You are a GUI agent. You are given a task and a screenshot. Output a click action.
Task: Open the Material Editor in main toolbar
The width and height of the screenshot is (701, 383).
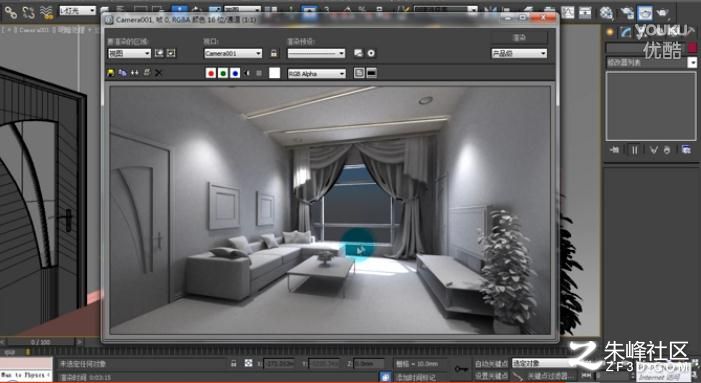click(x=606, y=13)
